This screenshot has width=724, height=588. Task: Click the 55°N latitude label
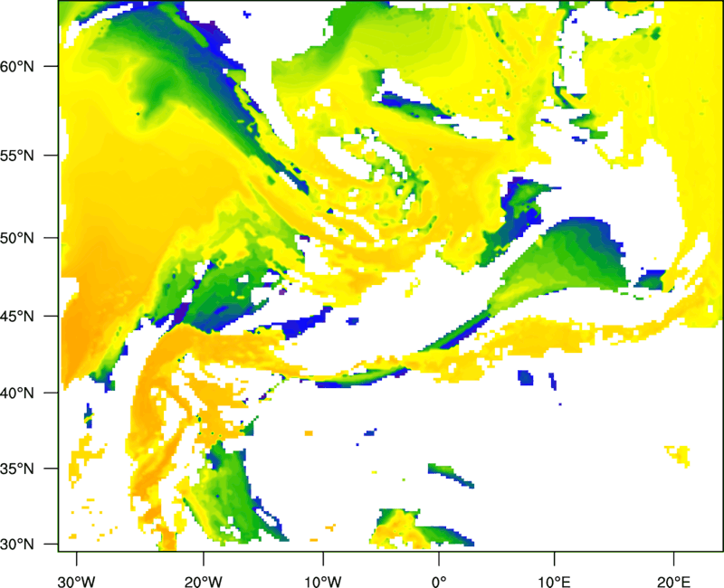pyautogui.click(x=17, y=156)
